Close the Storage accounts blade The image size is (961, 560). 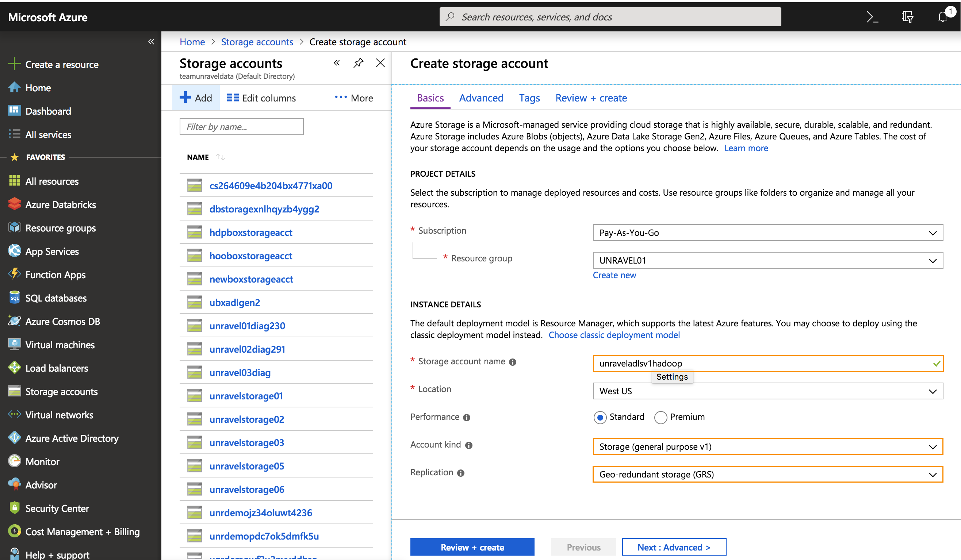pos(380,63)
